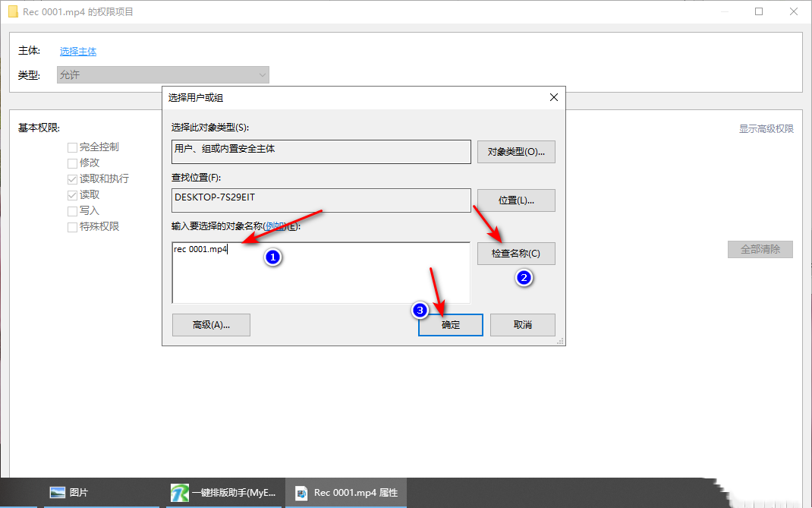Open the 类型 允许 dropdown
Image resolution: width=812 pixels, height=508 pixels.
click(x=162, y=74)
